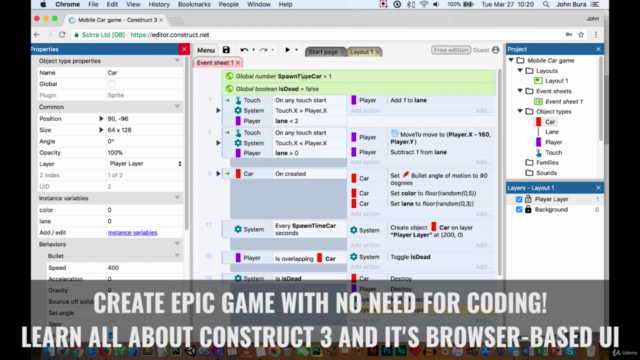The width and height of the screenshot is (640, 360).
Task: Click the Families folder
Action: [547, 162]
